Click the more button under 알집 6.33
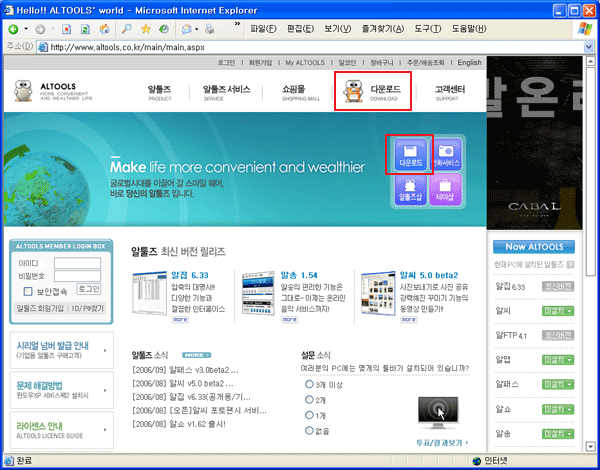 tap(180, 319)
